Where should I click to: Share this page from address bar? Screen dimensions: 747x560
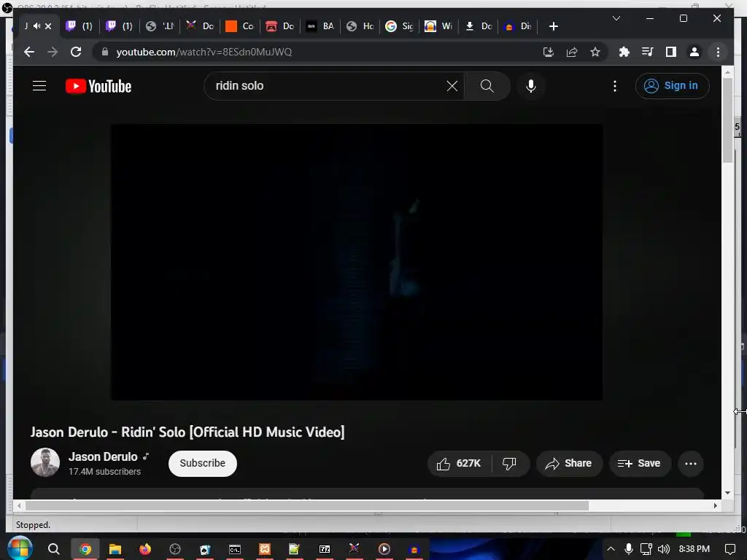point(572,52)
